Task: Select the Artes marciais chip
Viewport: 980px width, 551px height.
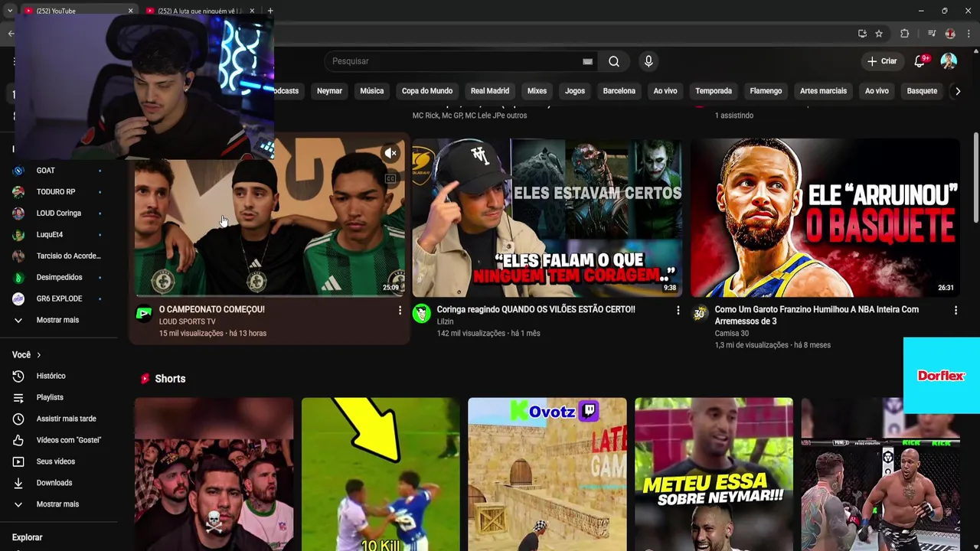Action: click(823, 91)
